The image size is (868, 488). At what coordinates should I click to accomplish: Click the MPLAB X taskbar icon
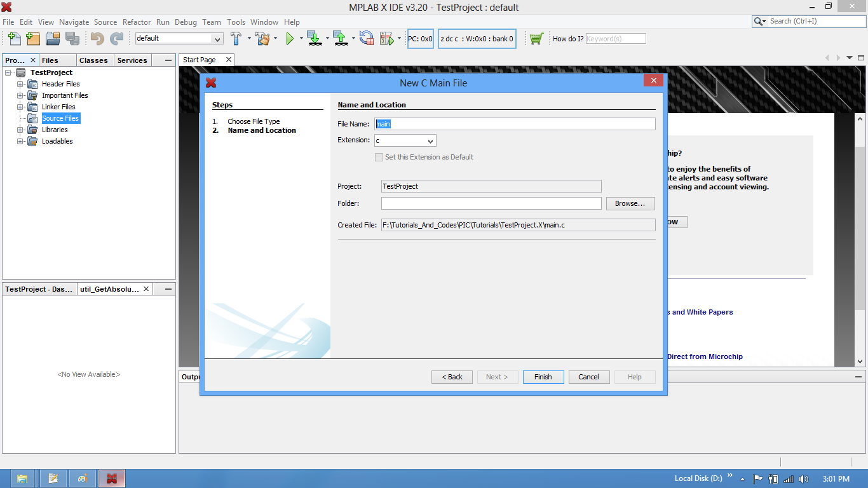112,478
